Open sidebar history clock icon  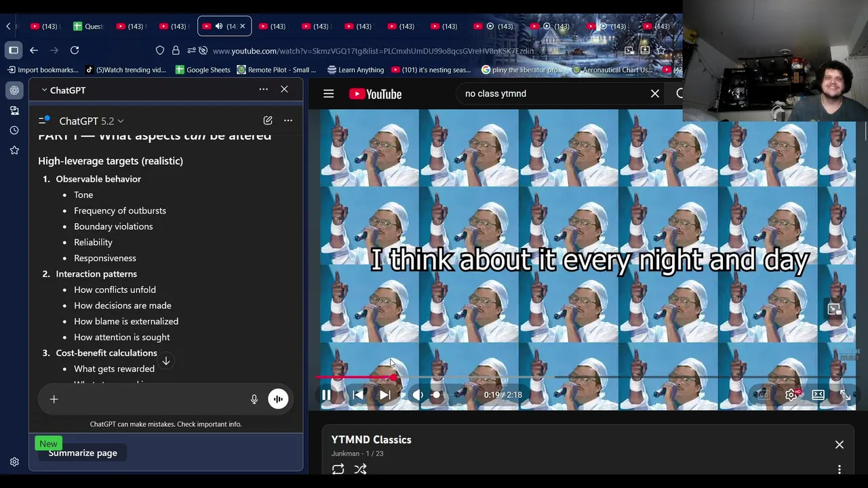coord(14,130)
